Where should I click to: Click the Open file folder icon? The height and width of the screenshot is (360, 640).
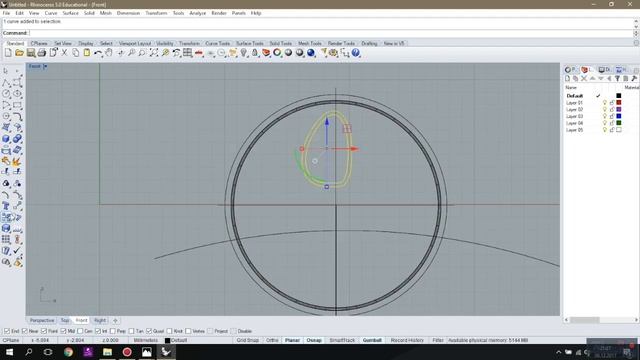19,53
